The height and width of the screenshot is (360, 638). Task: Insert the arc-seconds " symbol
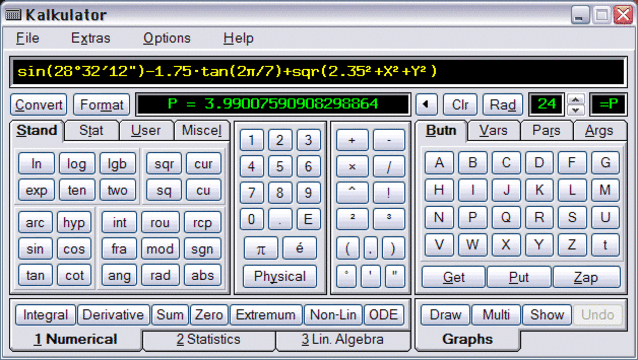395,276
